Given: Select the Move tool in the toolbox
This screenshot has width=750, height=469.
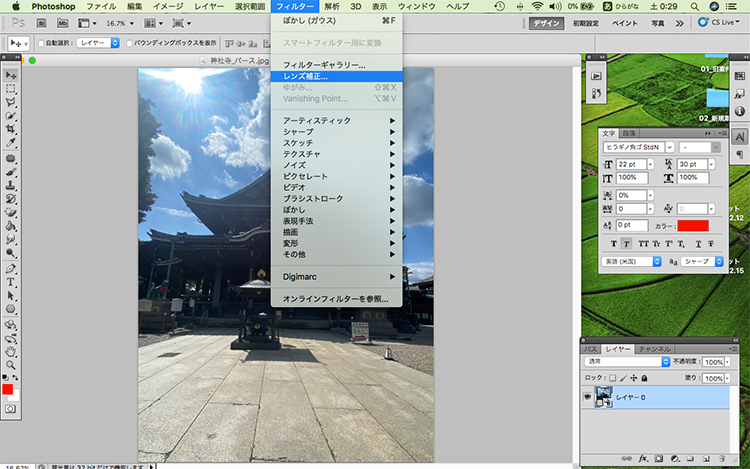Looking at the screenshot, I should pyautogui.click(x=11, y=75).
